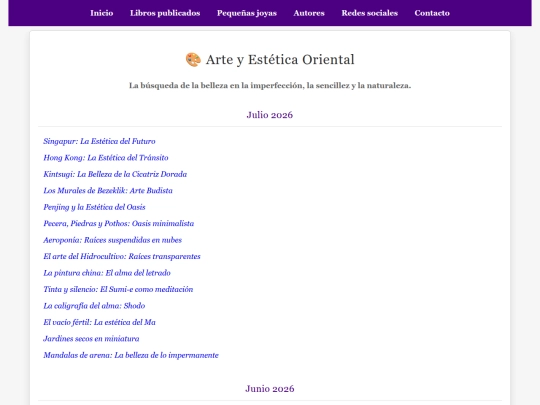The height and width of the screenshot is (405, 540).
Task: Open Mandalas de arena article link
Action: [131, 355]
